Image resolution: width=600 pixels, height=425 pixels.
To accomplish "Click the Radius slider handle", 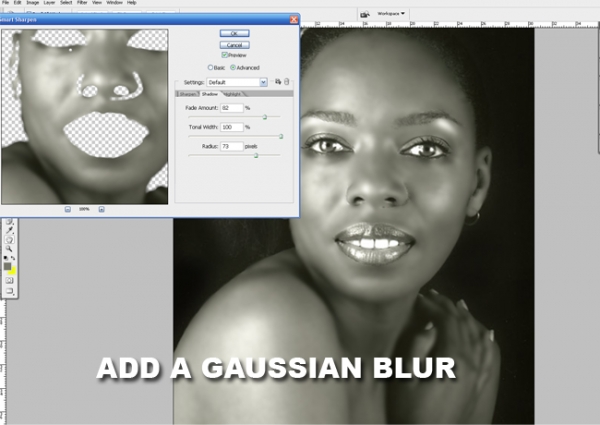I will point(256,155).
